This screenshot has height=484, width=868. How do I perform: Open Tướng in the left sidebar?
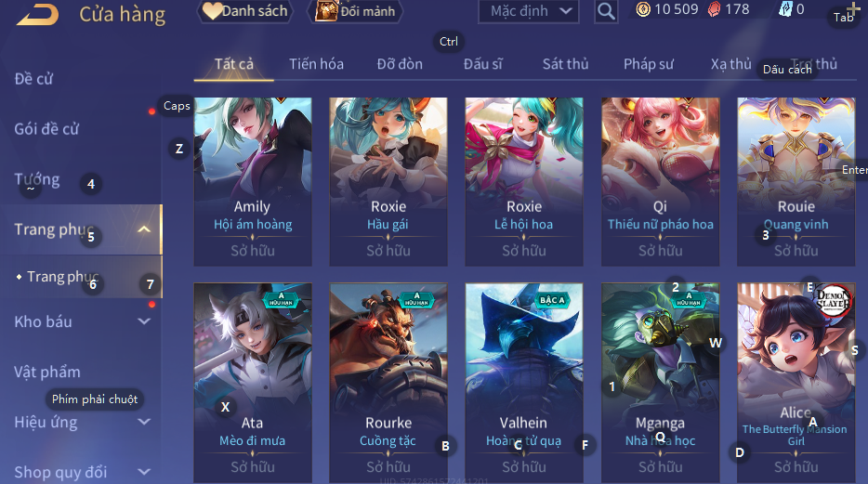point(37,179)
